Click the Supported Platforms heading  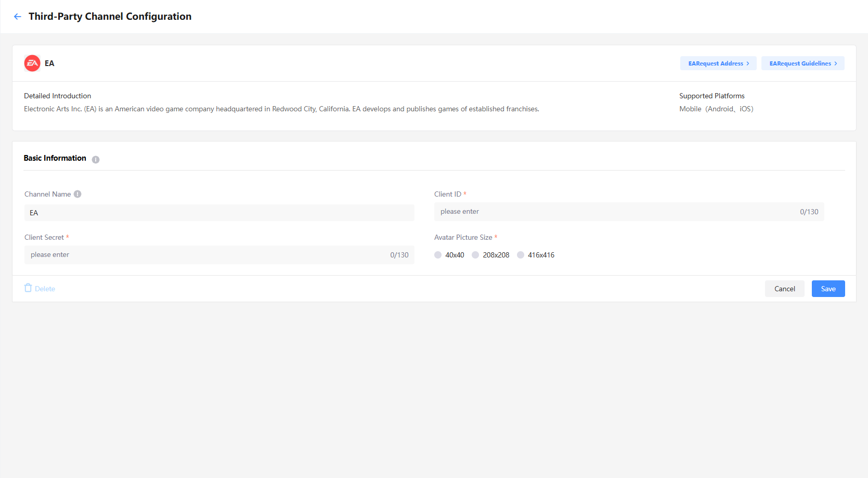pos(712,96)
